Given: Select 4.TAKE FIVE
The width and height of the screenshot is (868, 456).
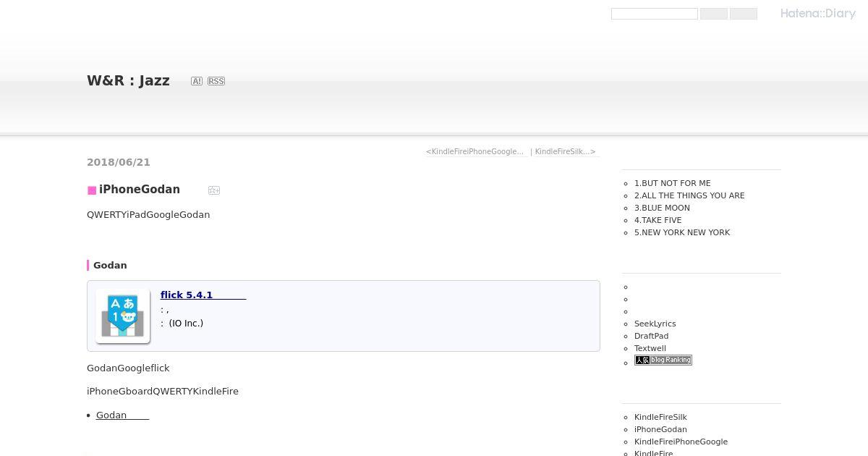Looking at the screenshot, I should (658, 220).
